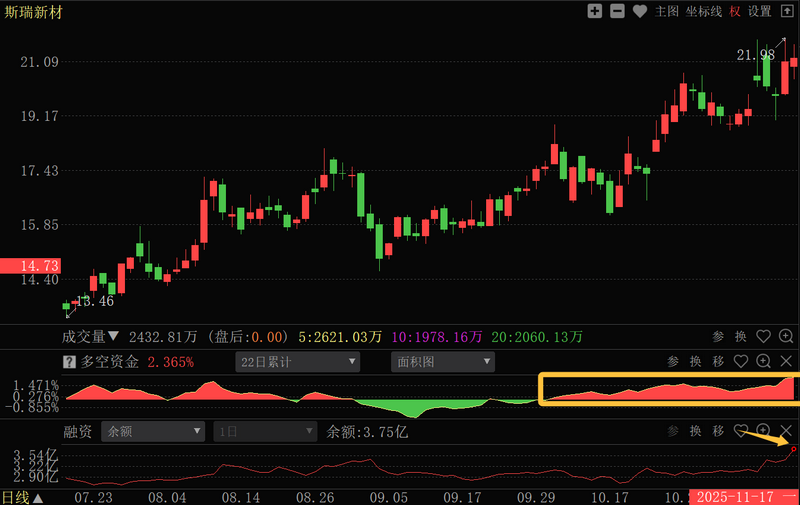800x505 pixels.
Task: Zoom out chart with minus icon
Action: click(617, 11)
